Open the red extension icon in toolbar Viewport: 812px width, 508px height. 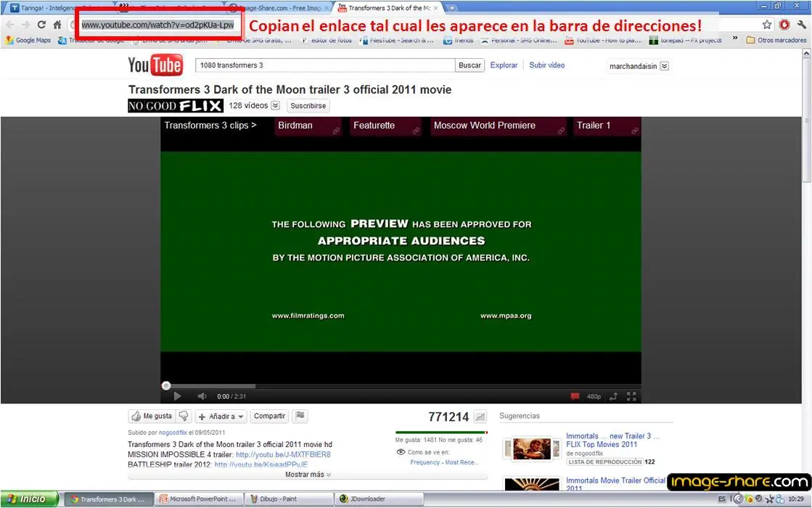(784, 25)
